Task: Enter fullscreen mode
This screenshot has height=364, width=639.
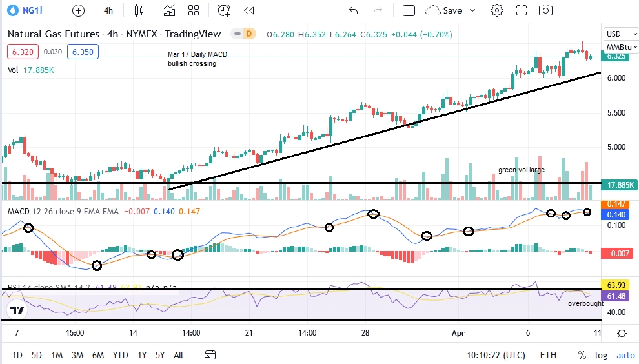Action: [x=522, y=10]
